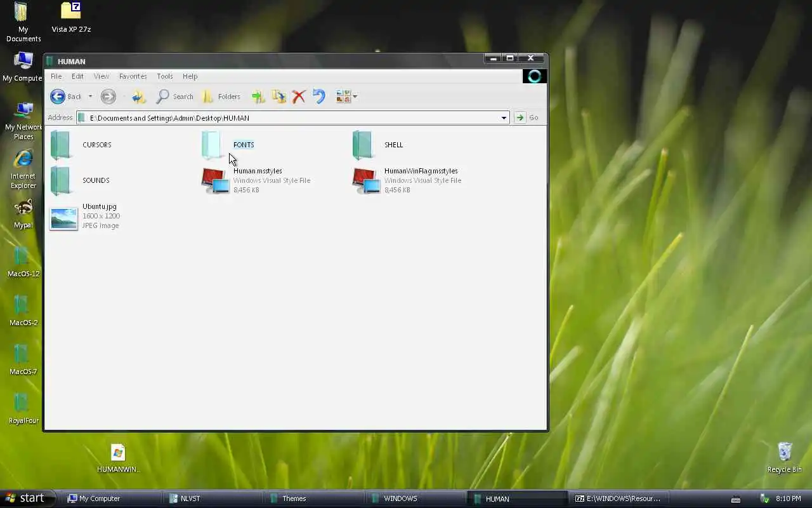Viewport: 812px width, 508px height.
Task: Open the File menu
Action: click(x=56, y=76)
